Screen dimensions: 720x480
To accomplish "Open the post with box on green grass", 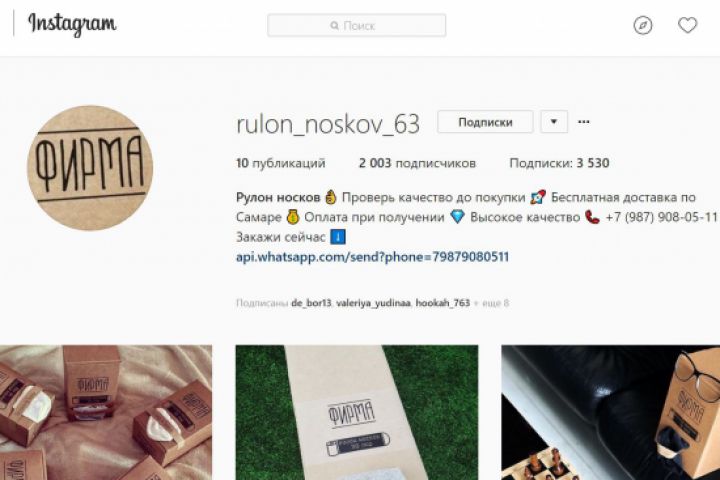I will [357, 412].
